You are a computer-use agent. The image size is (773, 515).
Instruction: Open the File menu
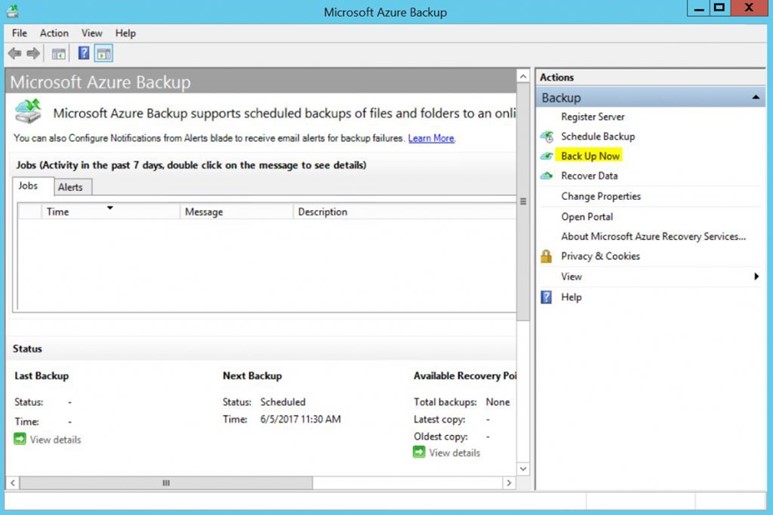point(20,33)
